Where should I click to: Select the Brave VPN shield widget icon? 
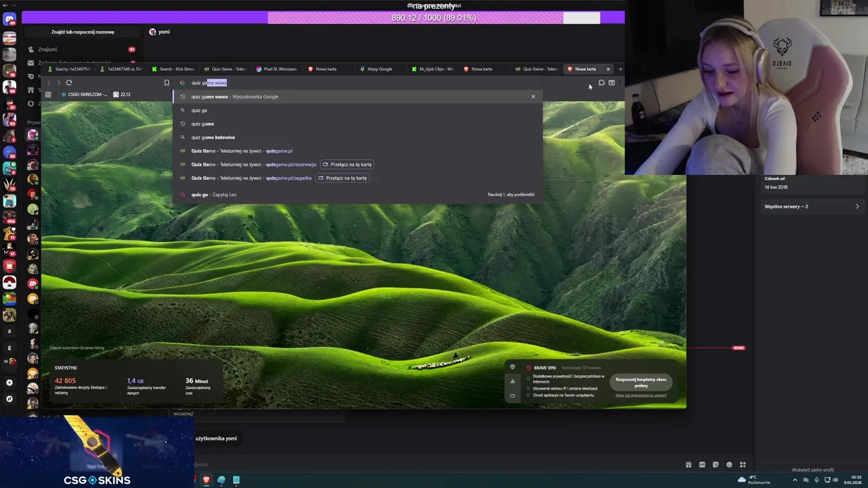(x=513, y=367)
